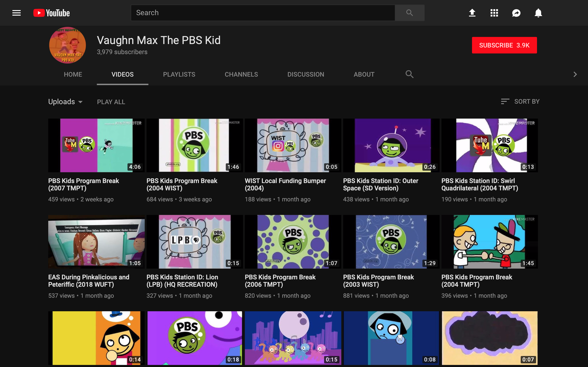Open the hamburger guide menu
The width and height of the screenshot is (588, 367).
click(x=17, y=13)
